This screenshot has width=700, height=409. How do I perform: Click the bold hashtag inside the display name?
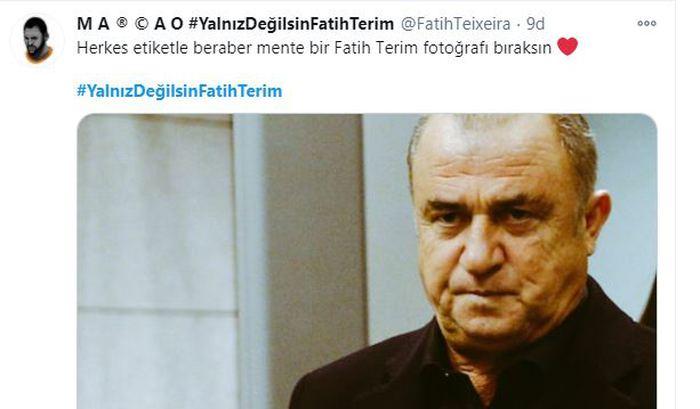click(291, 24)
